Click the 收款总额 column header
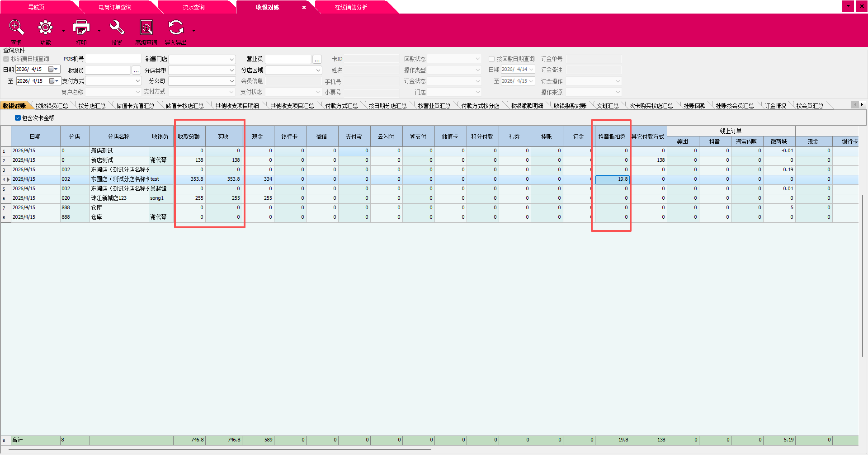This screenshot has height=455, width=868. click(189, 136)
